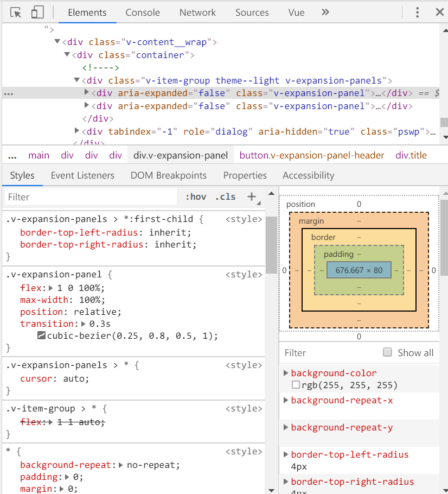Image resolution: width=448 pixels, height=494 pixels.
Task: Click the breadcrumb ellipsis to reveal hidden ancestors
Action: 12,155
